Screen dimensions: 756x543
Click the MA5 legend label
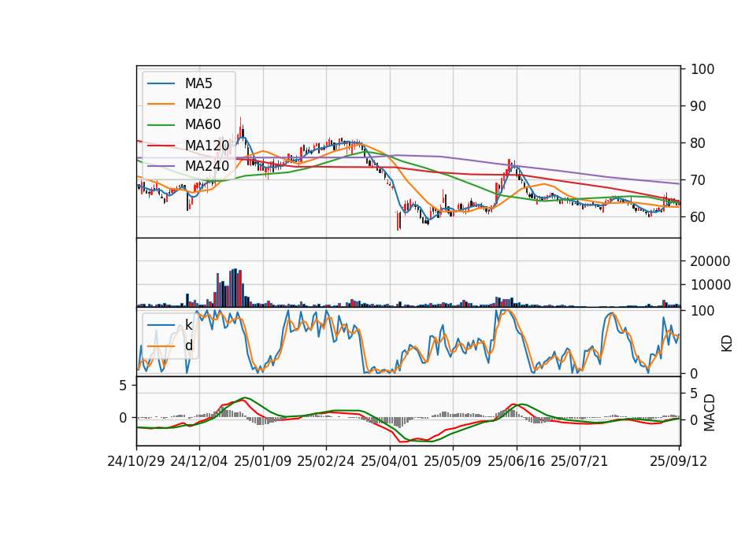click(x=198, y=83)
